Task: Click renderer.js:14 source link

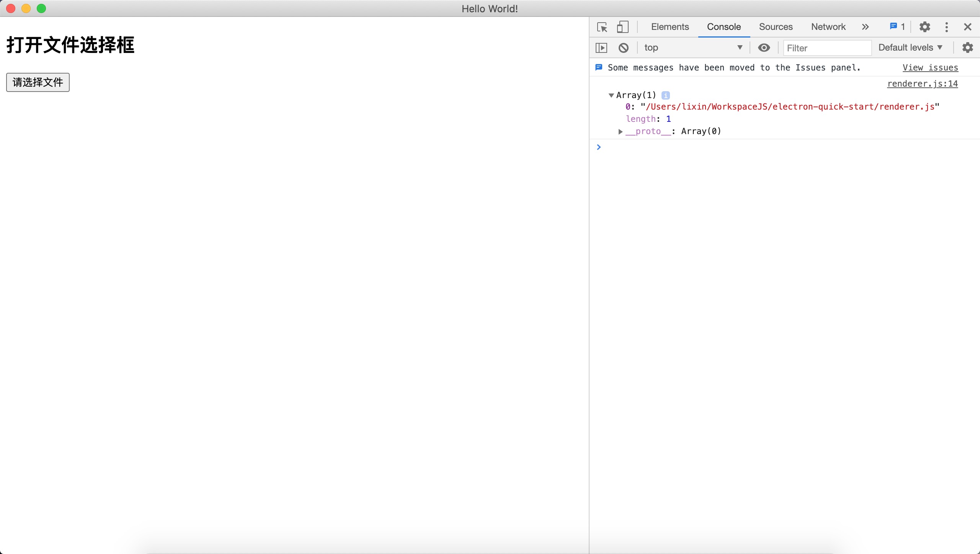Action: pos(923,83)
